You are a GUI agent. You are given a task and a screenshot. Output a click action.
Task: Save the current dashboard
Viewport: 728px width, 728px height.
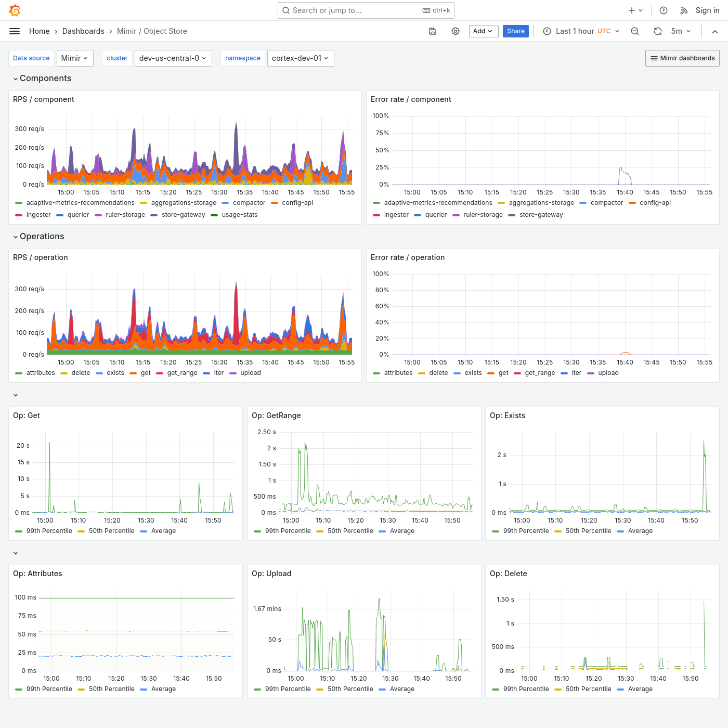pos(432,31)
